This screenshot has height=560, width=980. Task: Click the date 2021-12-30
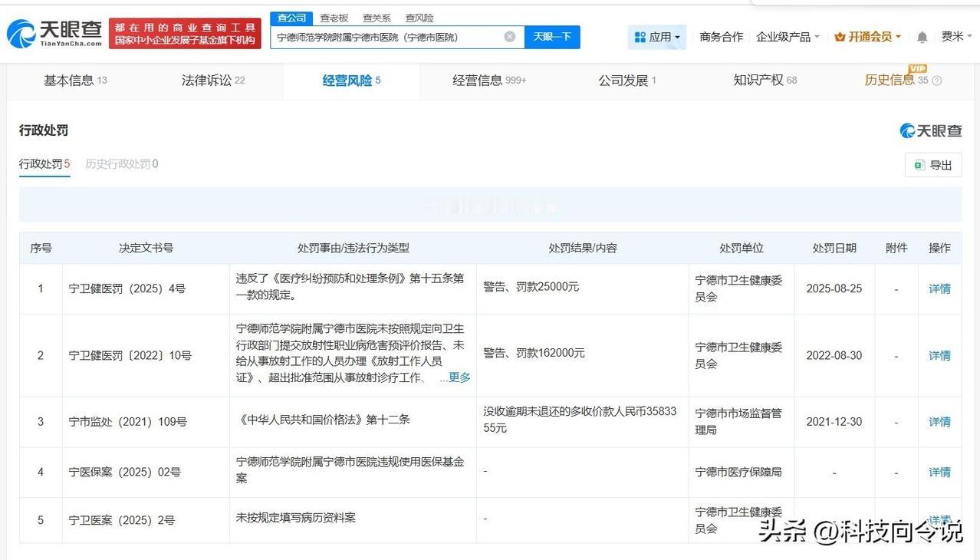click(x=834, y=422)
